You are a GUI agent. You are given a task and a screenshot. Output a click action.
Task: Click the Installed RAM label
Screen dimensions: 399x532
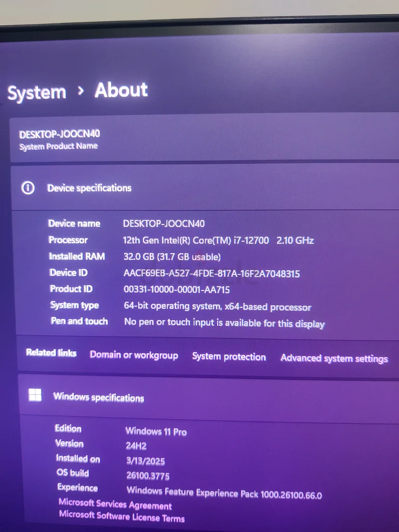point(77,256)
